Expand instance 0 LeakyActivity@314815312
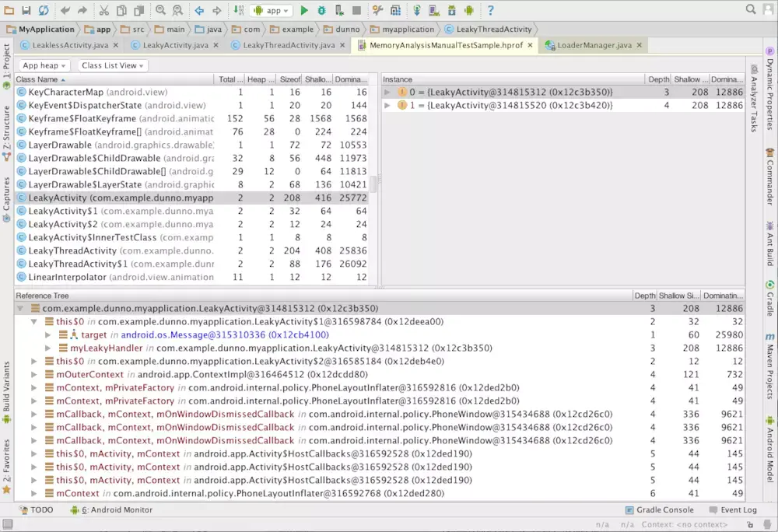The height and width of the screenshot is (532, 778). (x=387, y=93)
